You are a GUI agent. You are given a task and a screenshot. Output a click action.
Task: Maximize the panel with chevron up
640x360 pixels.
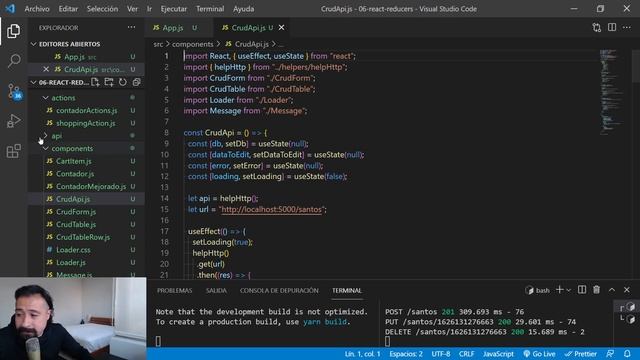pyautogui.click(x=612, y=290)
